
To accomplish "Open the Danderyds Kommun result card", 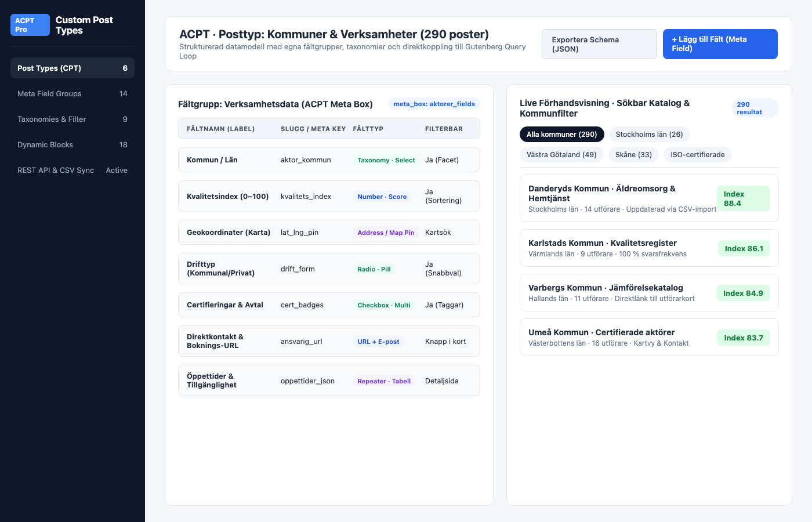I will [x=649, y=198].
